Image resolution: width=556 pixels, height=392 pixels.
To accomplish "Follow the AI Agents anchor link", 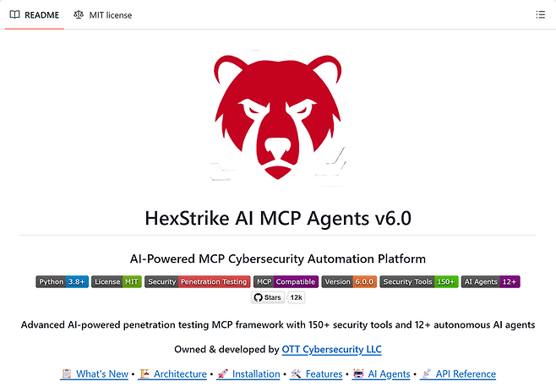I will [x=381, y=374].
